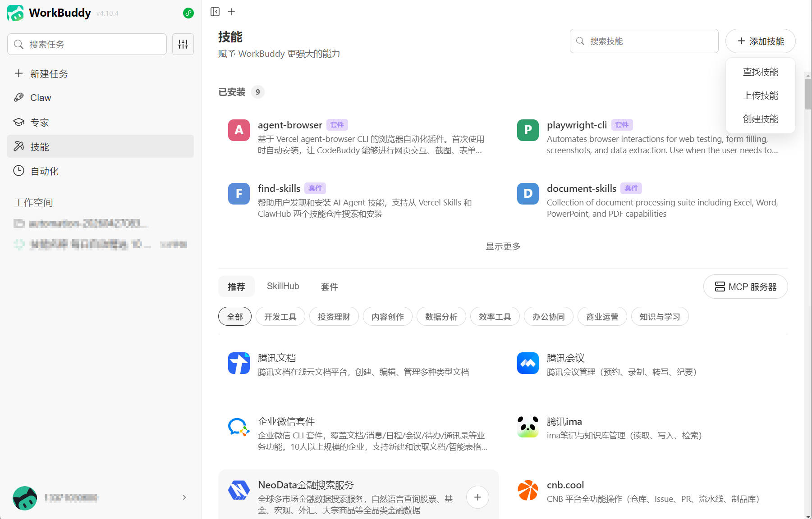Open the 自动化 sidebar item
Image resolution: width=812 pixels, height=519 pixels.
101,171
